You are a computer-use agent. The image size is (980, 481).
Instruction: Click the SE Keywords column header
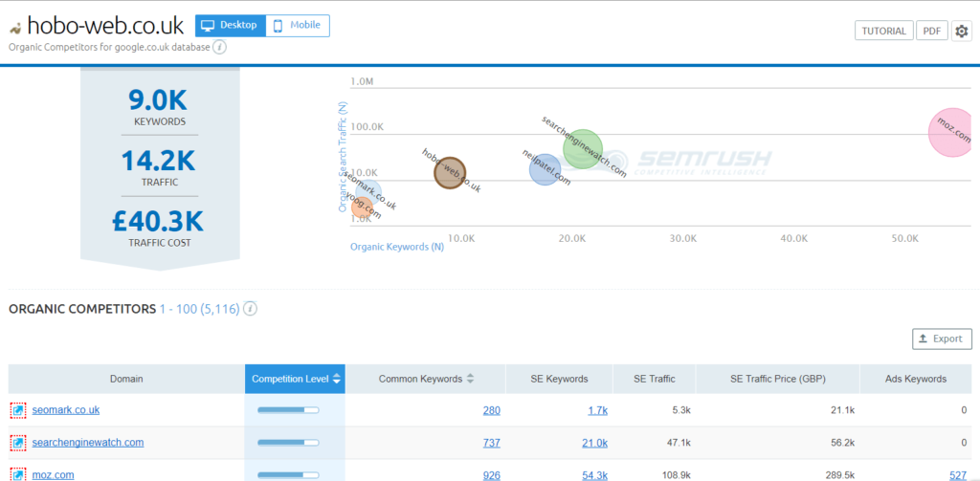click(559, 379)
